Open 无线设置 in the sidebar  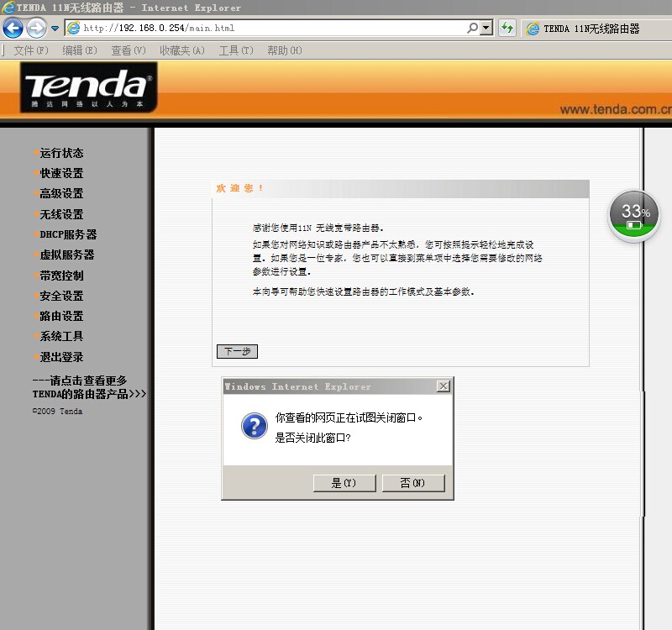[x=61, y=214]
